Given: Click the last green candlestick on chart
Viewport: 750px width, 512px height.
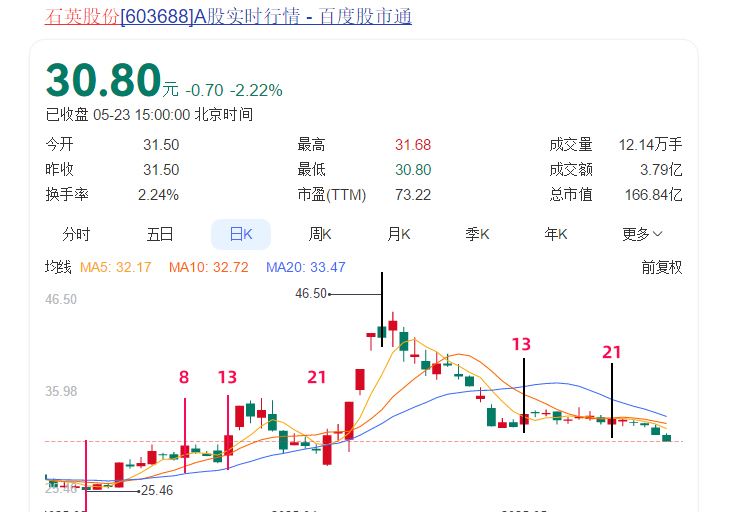Looking at the screenshot, I should (666, 437).
